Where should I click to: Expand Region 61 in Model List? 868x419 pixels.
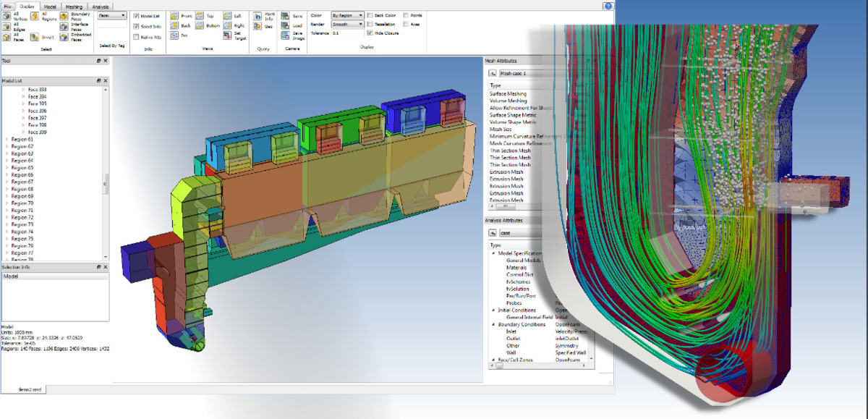(7, 140)
